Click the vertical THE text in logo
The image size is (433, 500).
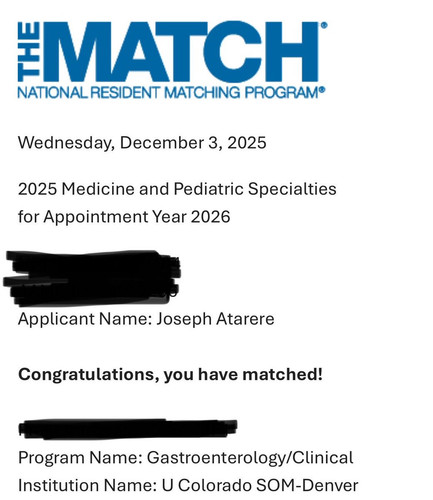pyautogui.click(x=29, y=51)
